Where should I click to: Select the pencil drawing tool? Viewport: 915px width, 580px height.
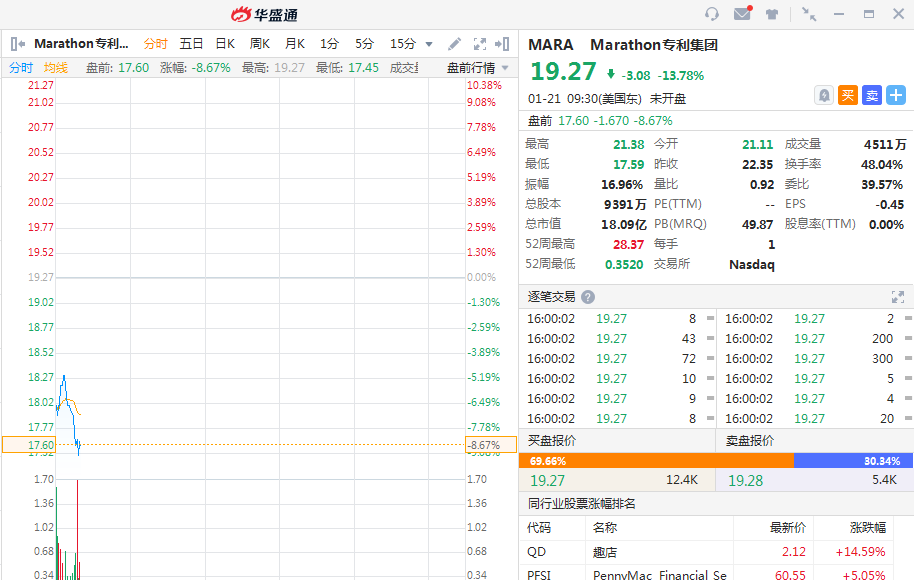tap(454, 44)
